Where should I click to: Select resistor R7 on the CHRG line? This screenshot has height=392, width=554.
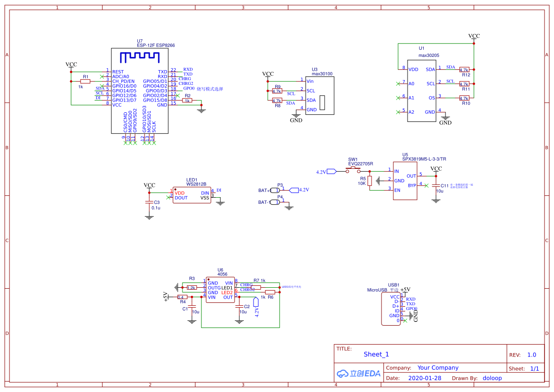coord(256,287)
